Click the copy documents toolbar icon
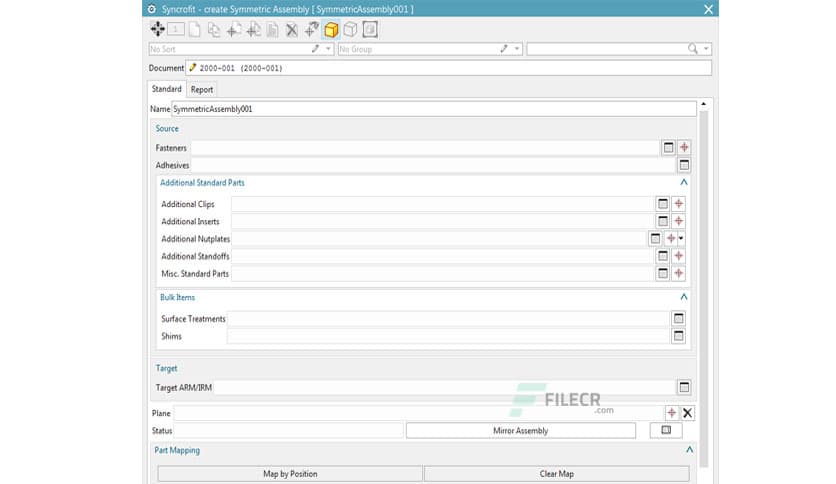836x484 pixels. coord(214,29)
